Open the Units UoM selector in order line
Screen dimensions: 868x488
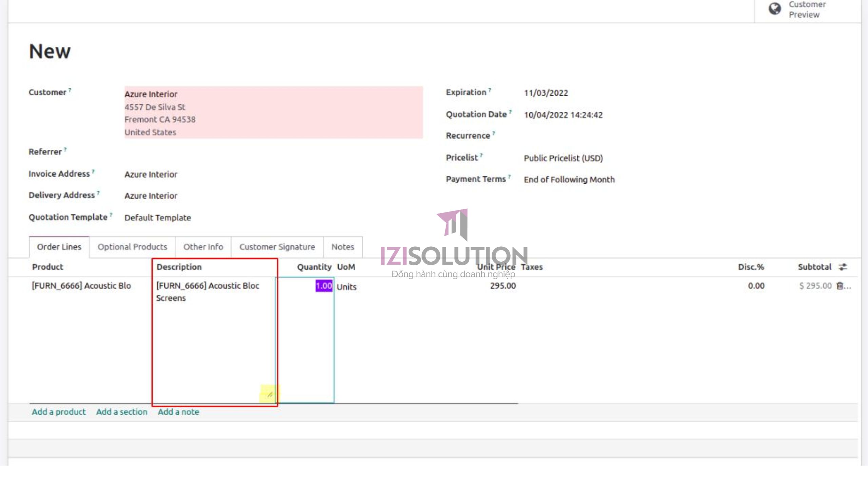click(x=347, y=287)
